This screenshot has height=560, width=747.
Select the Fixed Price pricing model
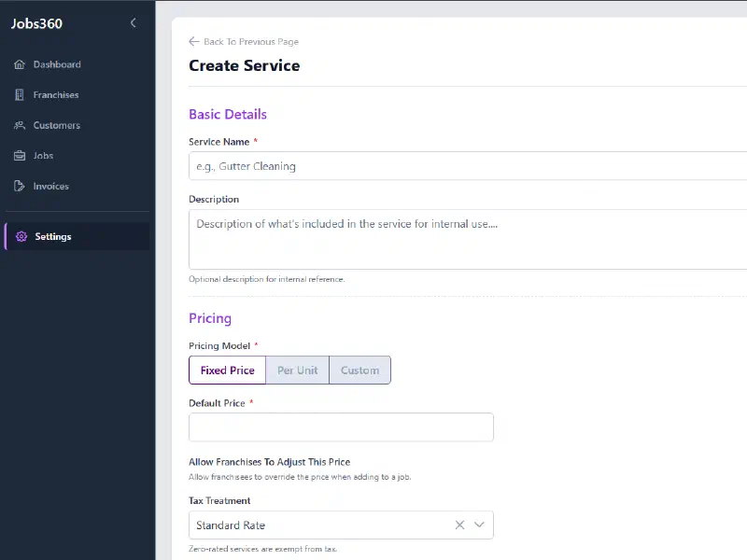(x=227, y=370)
